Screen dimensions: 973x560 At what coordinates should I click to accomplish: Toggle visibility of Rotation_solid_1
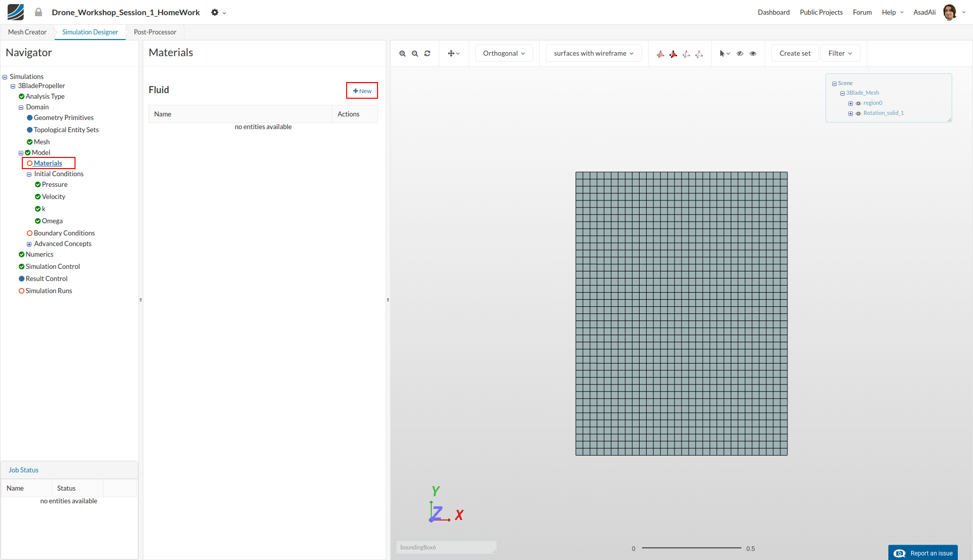pyautogui.click(x=858, y=113)
